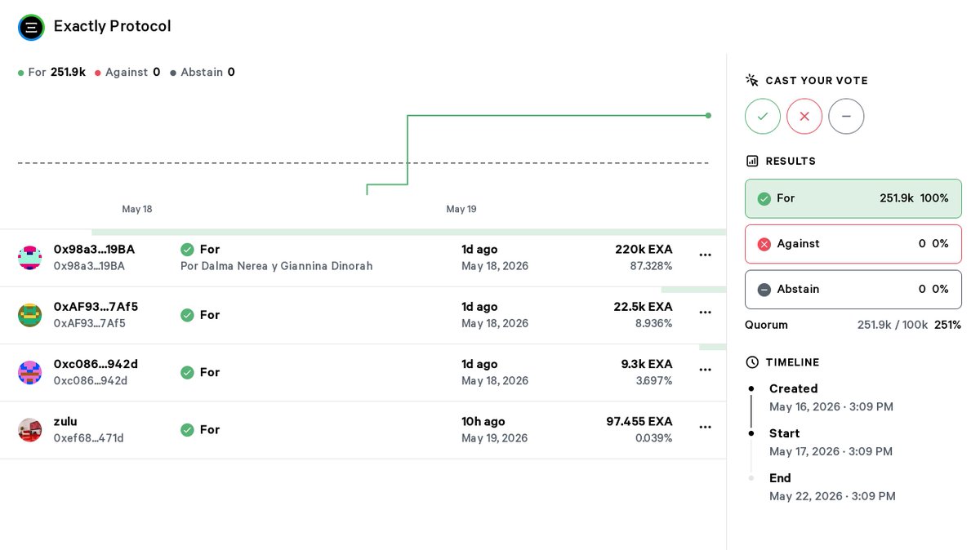Open voter profile 0xc086...942d name
This screenshot has height=550, width=980.
96,364
